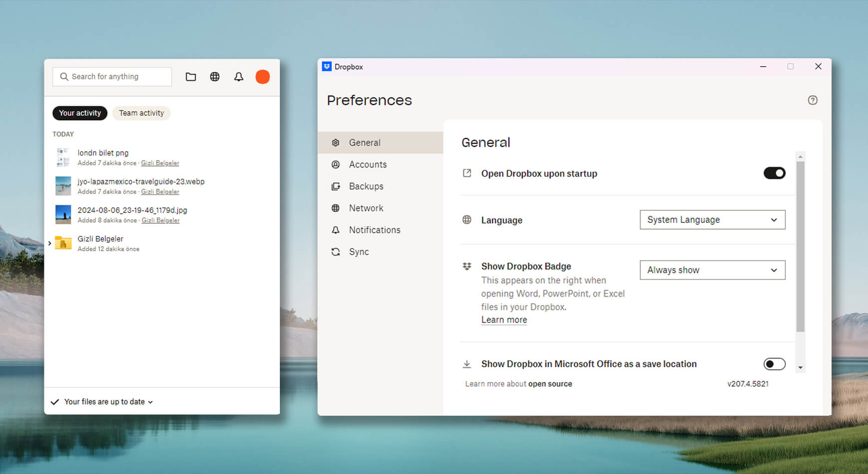Click the Learn more link under Dropbox Badge

click(504, 320)
